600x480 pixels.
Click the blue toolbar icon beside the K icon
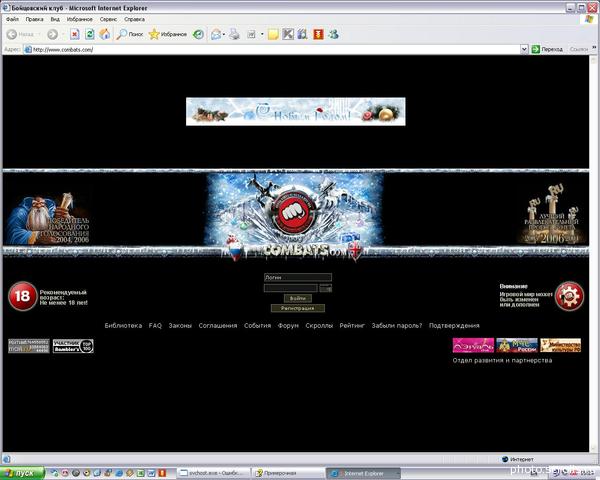click(x=302, y=34)
